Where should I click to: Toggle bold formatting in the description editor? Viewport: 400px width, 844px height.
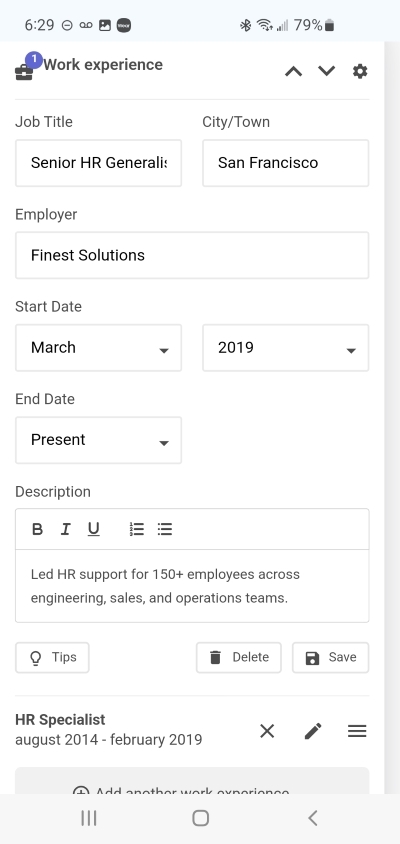click(x=37, y=529)
